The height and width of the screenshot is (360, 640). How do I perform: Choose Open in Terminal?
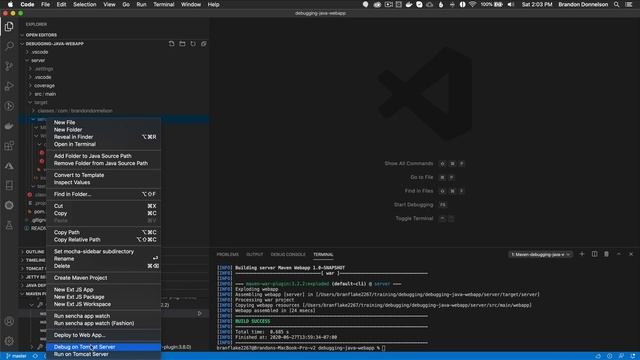tap(104, 144)
